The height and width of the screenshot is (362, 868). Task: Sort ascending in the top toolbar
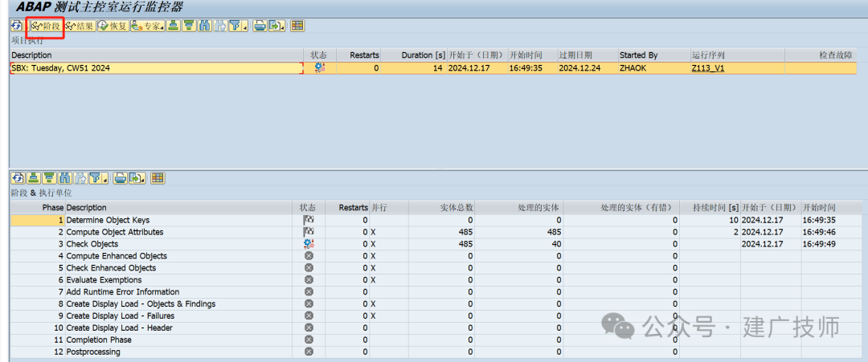tap(174, 26)
